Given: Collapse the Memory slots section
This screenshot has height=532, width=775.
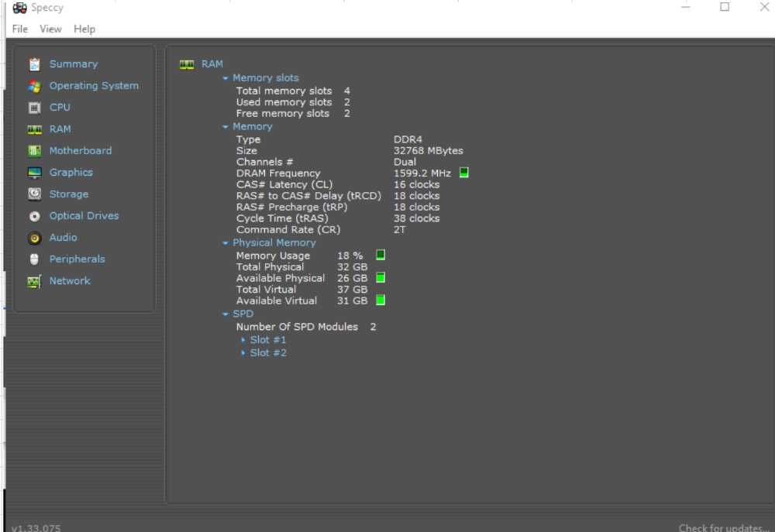Looking at the screenshot, I should tap(226, 78).
